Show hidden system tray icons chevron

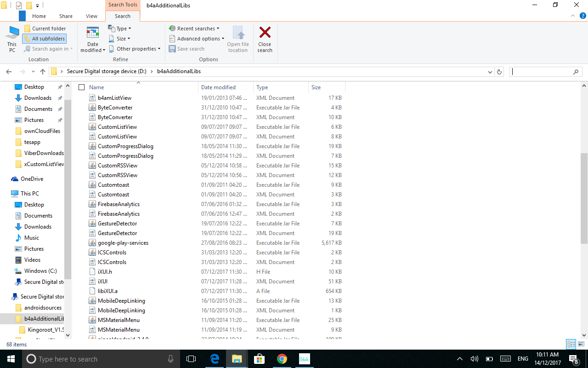[x=460, y=359]
